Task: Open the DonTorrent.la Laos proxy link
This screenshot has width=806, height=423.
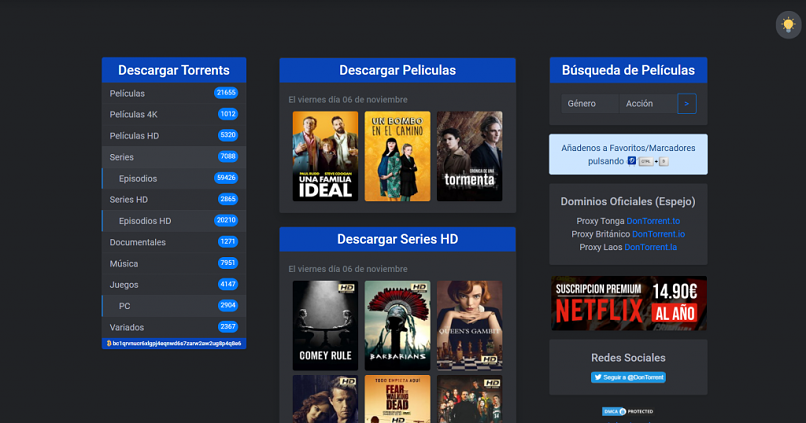Action: click(650, 247)
